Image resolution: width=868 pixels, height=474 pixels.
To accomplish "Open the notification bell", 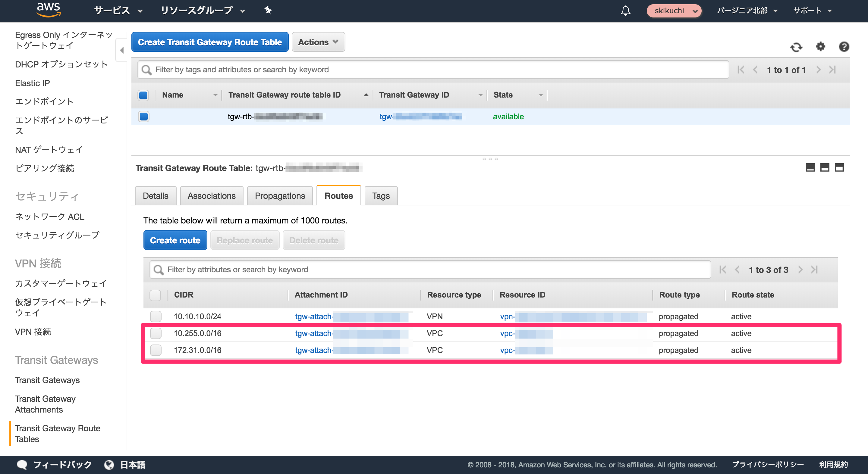I will point(625,11).
